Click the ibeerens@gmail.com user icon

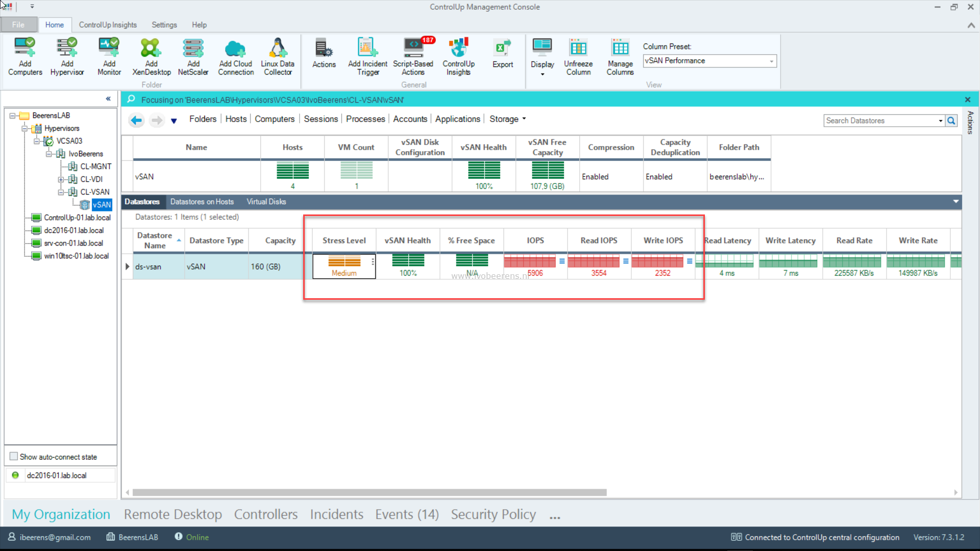12,537
